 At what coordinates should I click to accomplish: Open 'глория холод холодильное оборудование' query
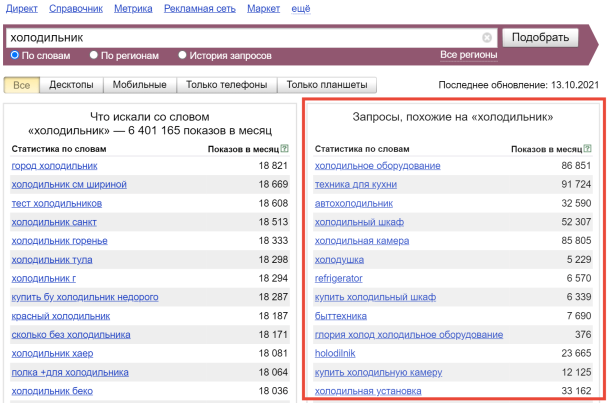[x=409, y=335]
